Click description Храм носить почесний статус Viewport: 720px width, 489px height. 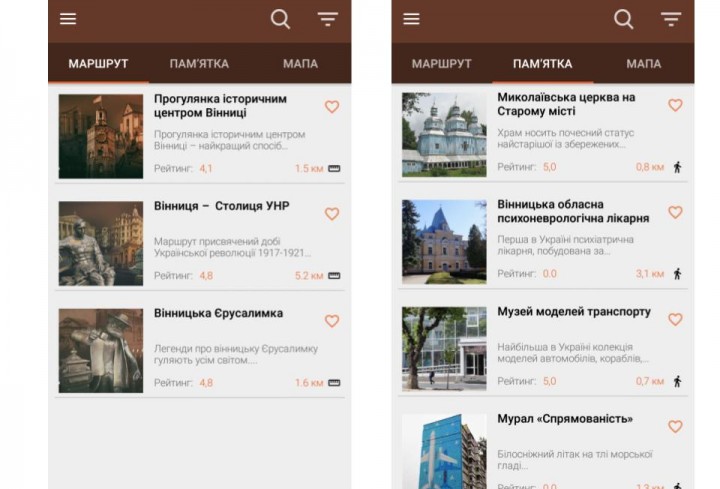point(566,138)
